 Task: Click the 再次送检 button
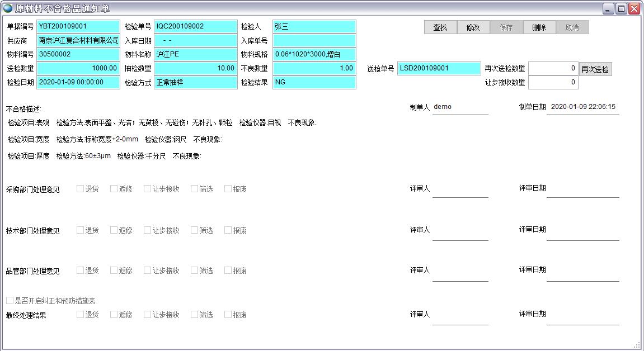595,69
